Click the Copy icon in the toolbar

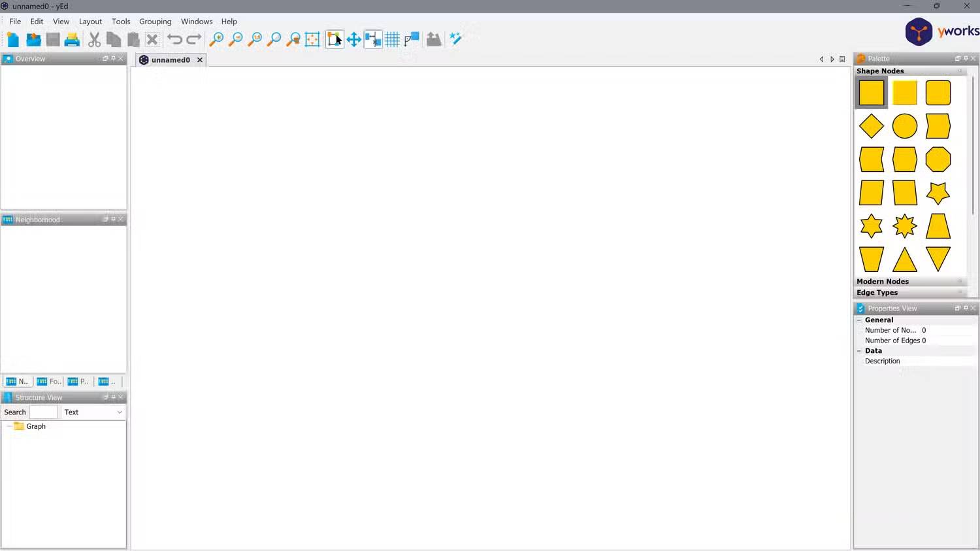[114, 40]
